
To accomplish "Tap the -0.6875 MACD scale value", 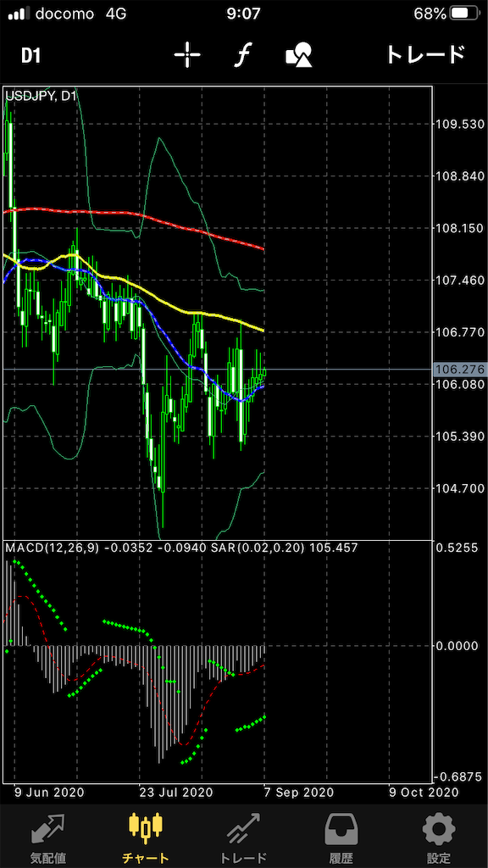I will 455,777.
